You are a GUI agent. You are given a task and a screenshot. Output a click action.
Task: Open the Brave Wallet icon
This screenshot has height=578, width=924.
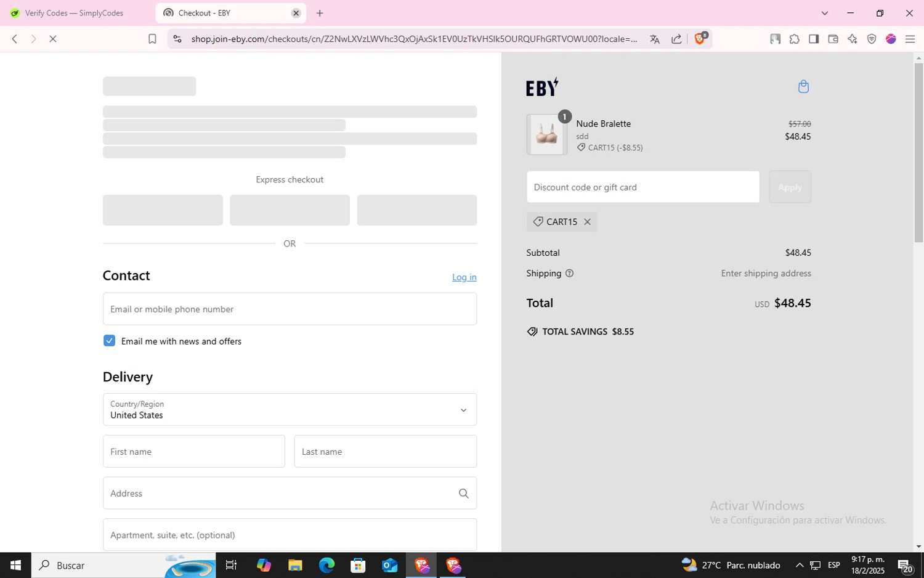[x=833, y=39]
